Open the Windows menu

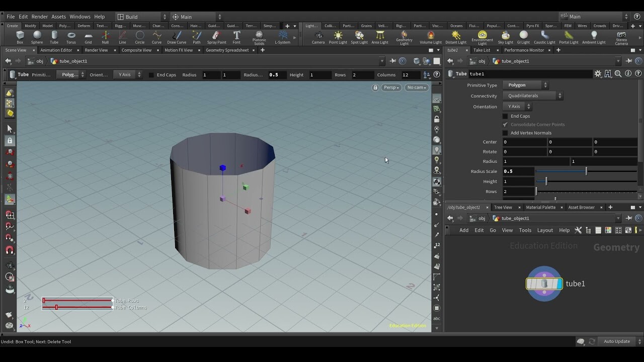79,16
